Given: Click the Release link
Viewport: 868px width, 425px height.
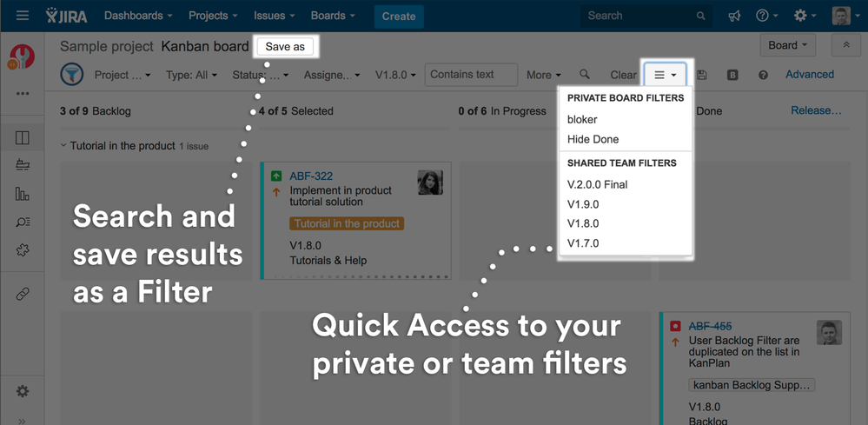Looking at the screenshot, I should coord(816,110).
